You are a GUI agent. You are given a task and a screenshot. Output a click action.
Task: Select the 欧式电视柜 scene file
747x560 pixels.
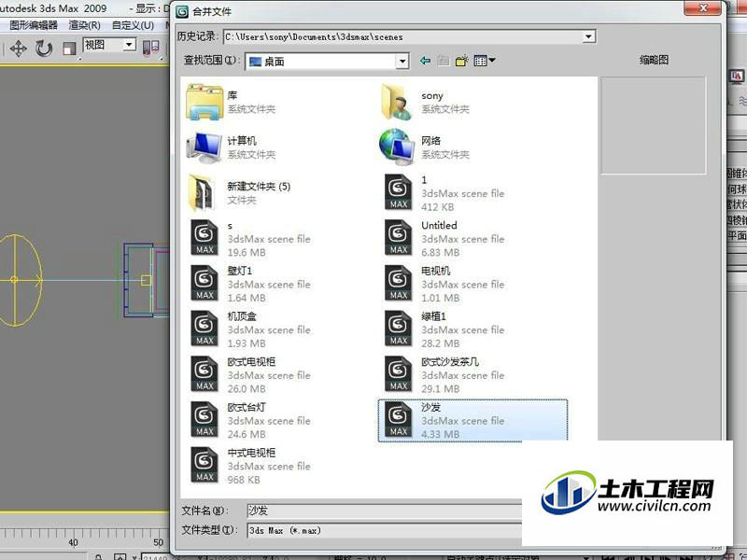pos(251,375)
